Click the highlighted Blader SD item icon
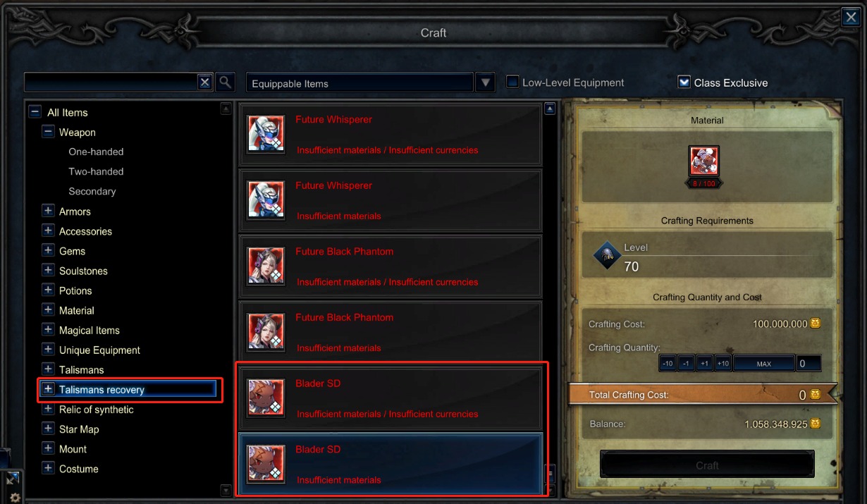 click(x=266, y=464)
